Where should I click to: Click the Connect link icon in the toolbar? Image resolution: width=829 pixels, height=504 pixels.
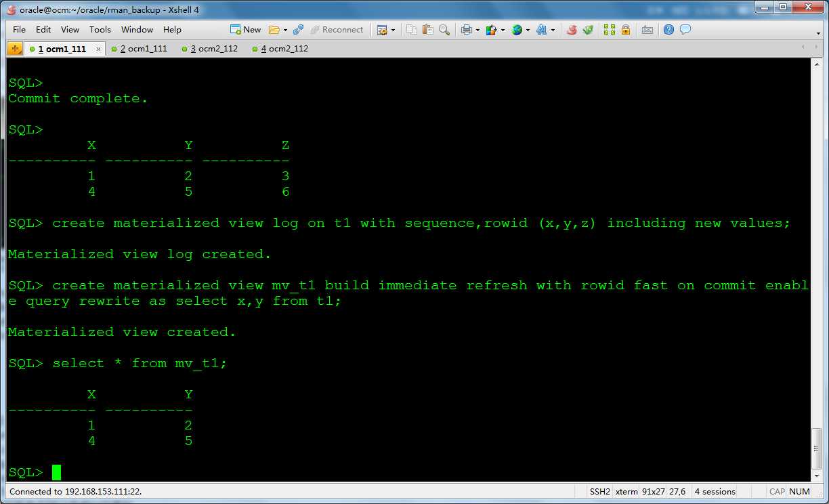point(298,30)
